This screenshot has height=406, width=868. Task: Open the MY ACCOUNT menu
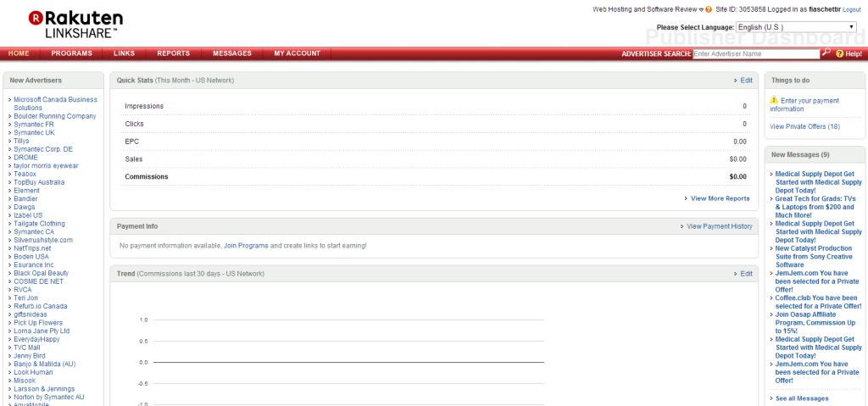pyautogui.click(x=298, y=53)
